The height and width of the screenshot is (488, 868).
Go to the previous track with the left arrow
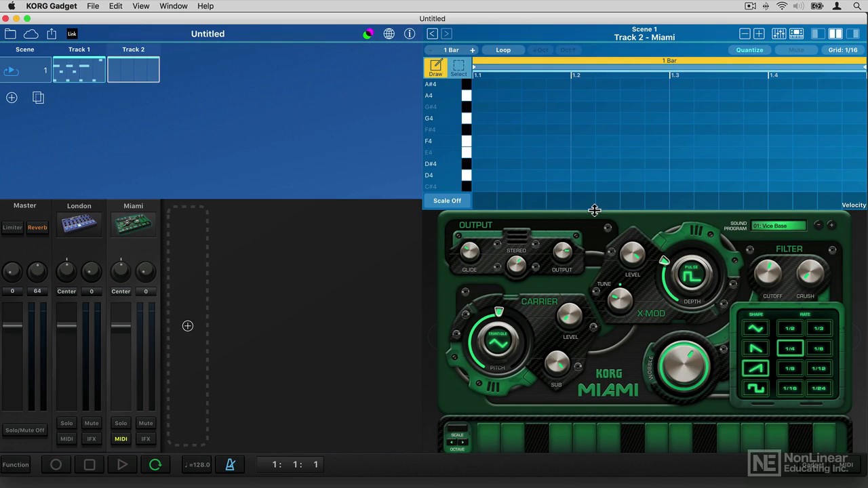432,34
